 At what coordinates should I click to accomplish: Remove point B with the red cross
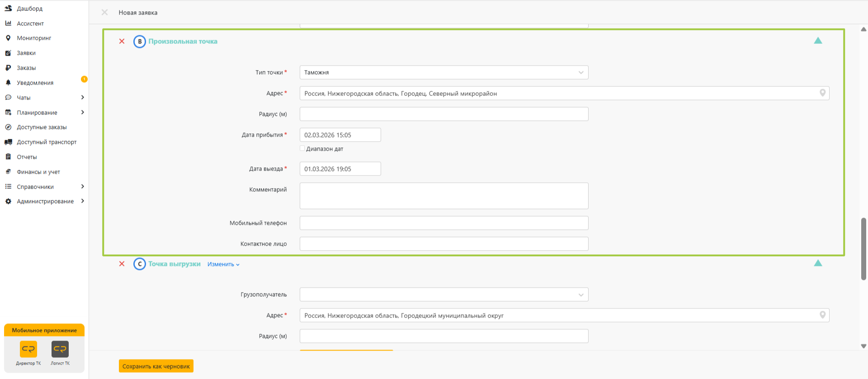(x=122, y=41)
